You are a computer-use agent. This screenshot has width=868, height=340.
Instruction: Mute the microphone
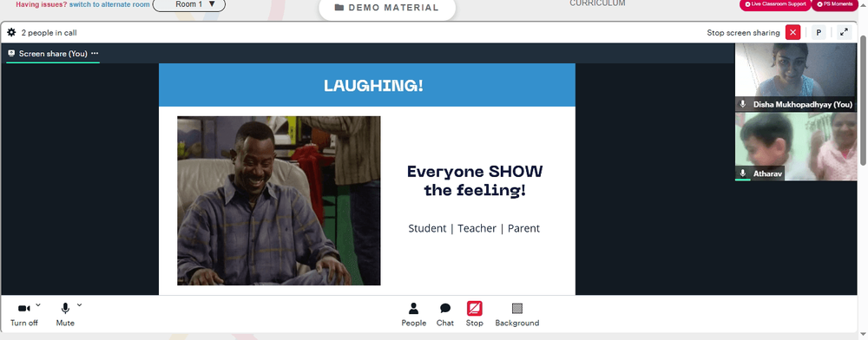click(65, 315)
